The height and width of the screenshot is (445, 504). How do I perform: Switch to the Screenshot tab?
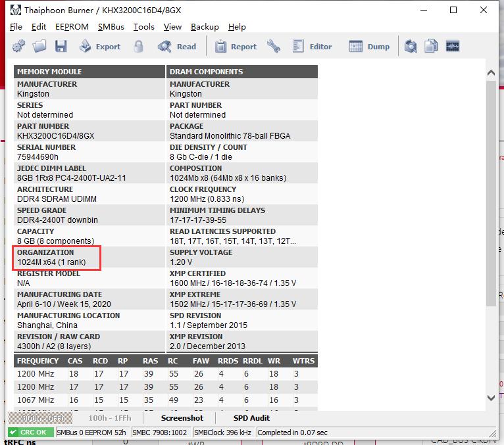pyautogui.click(x=182, y=418)
